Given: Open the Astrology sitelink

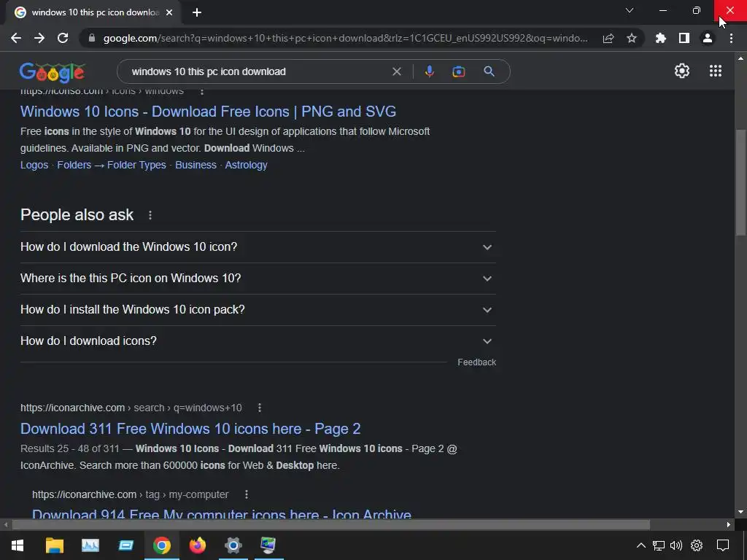Looking at the screenshot, I should (247, 165).
